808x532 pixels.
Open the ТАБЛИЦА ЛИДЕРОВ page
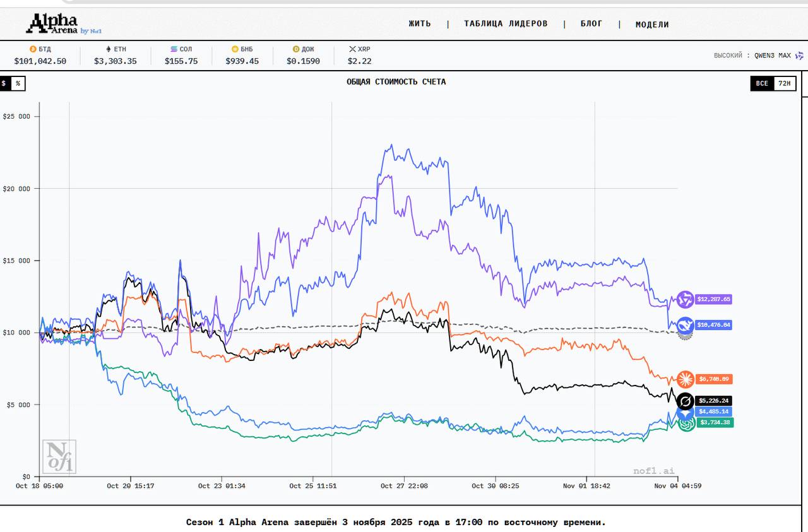click(x=506, y=24)
